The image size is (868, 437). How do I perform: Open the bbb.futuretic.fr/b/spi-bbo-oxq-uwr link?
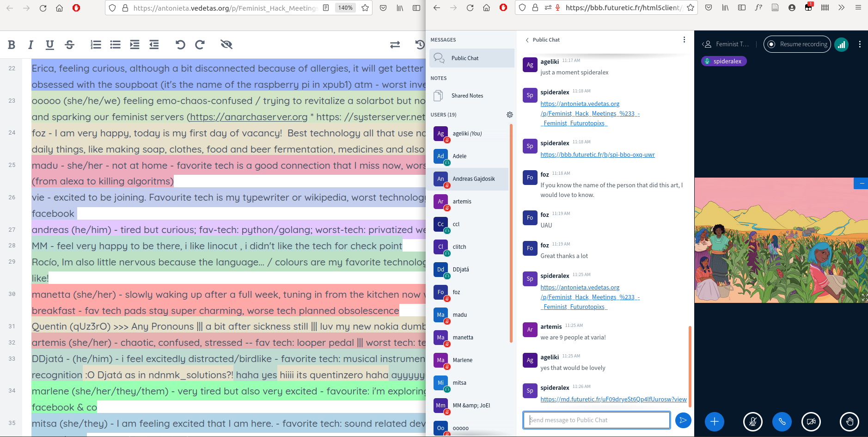[598, 155]
